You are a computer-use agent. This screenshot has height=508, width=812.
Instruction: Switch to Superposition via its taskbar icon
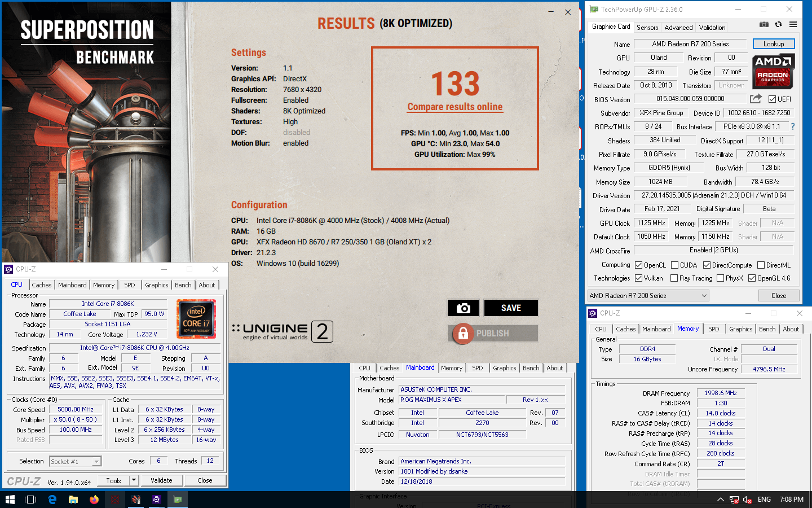[136, 500]
